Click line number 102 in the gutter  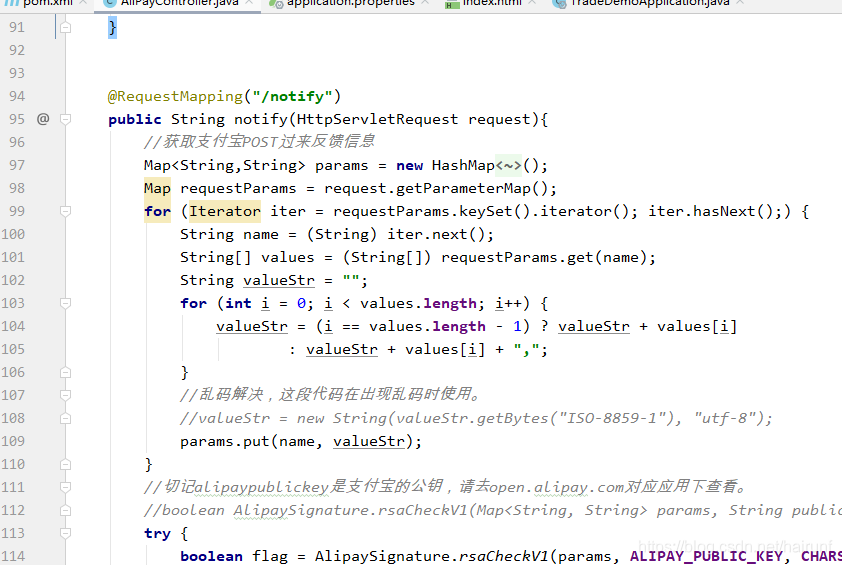pos(13,280)
